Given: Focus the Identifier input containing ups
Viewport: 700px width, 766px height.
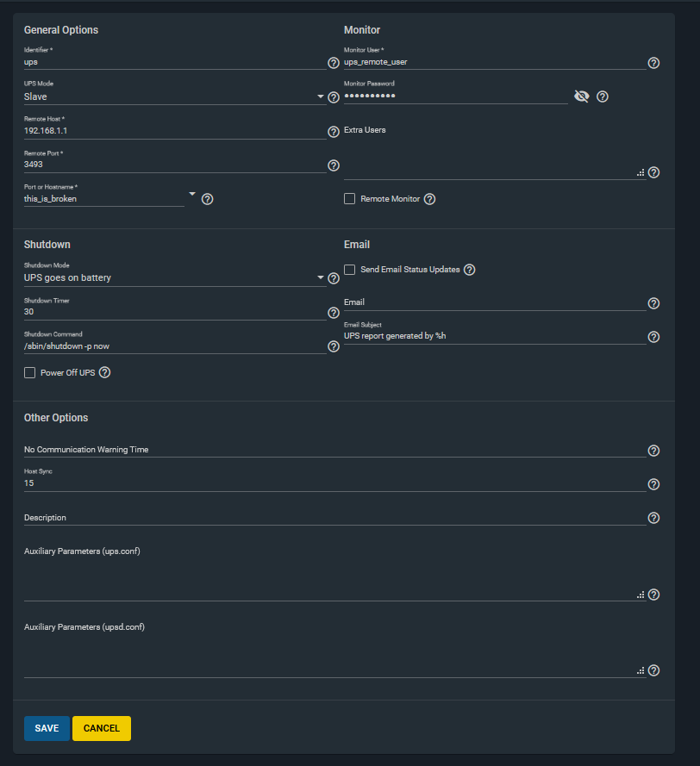Looking at the screenshot, I should (175, 63).
